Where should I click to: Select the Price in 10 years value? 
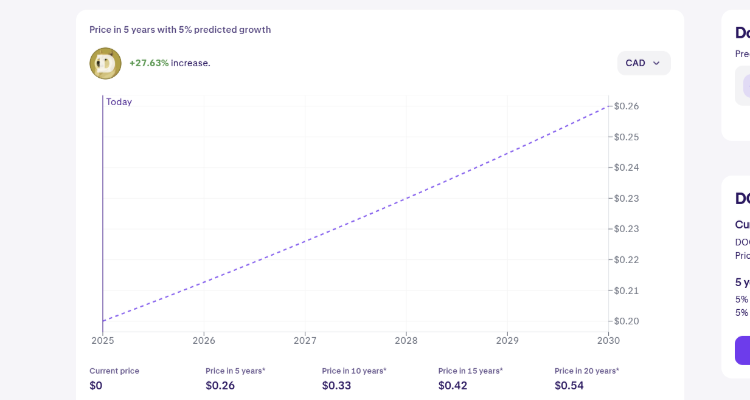337,385
